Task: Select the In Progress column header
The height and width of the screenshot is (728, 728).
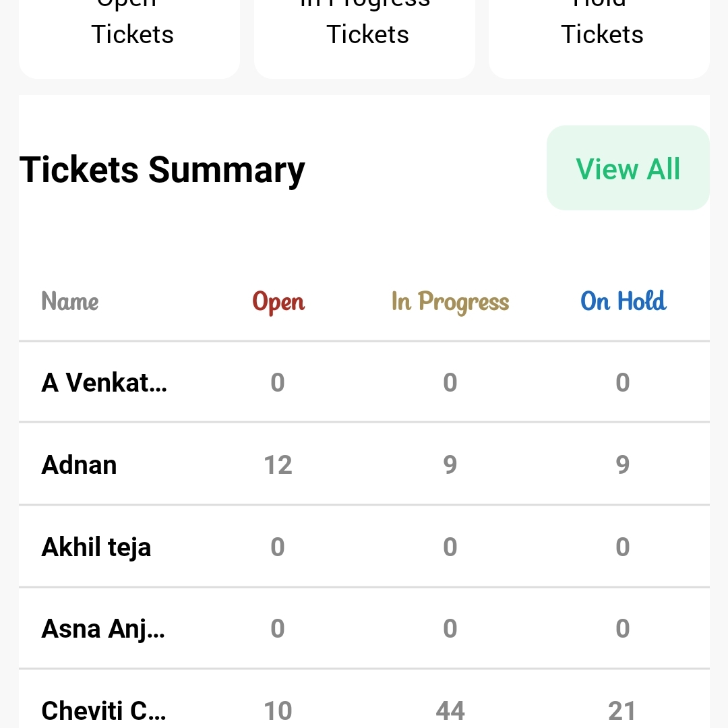Action: click(450, 301)
